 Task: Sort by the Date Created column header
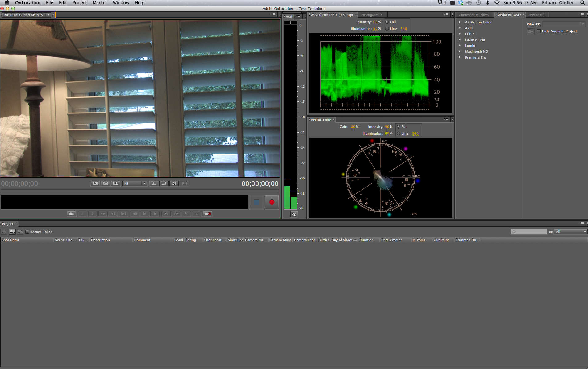395,240
